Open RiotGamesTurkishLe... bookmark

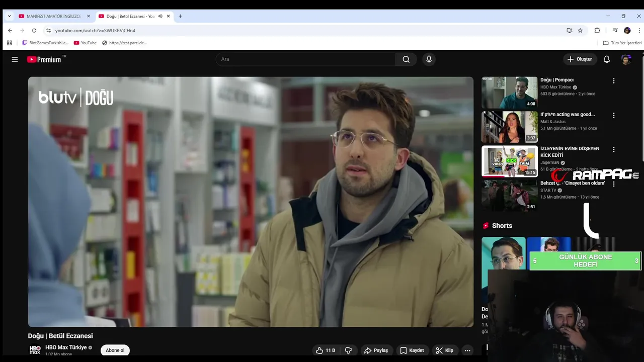tap(45, 43)
